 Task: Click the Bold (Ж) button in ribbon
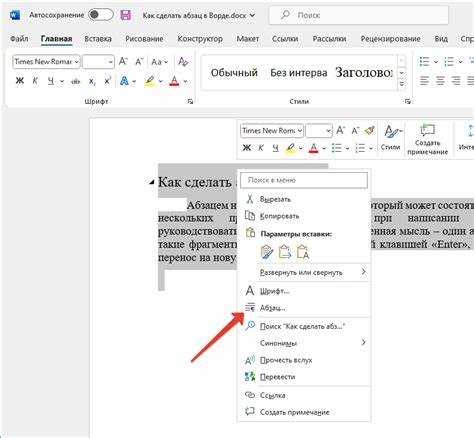click(20, 81)
